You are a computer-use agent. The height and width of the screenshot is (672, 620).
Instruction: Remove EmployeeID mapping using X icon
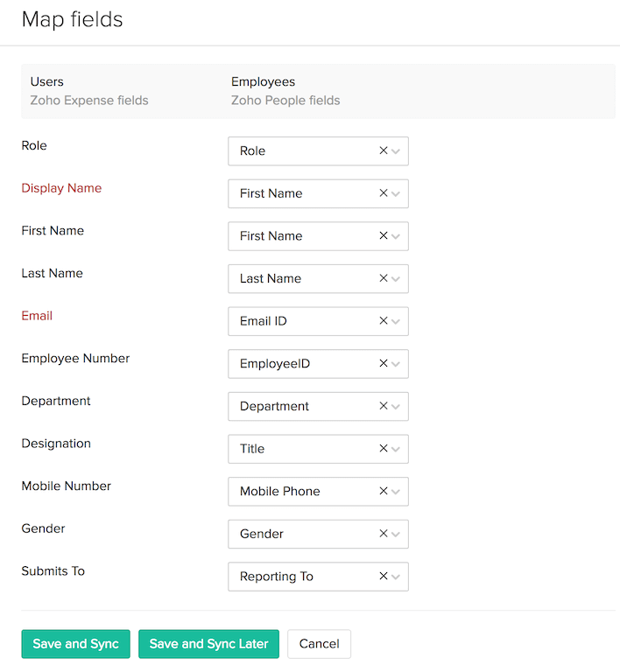pyautogui.click(x=384, y=363)
